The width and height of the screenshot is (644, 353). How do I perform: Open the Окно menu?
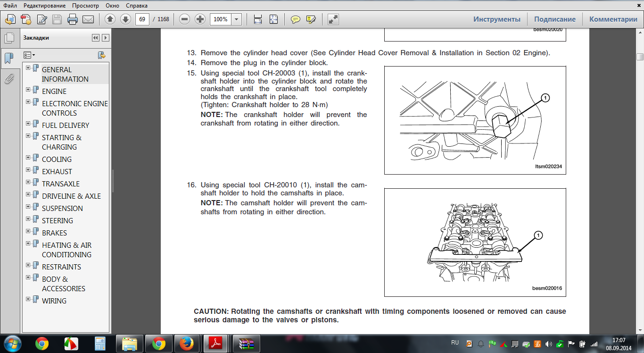pyautogui.click(x=113, y=6)
